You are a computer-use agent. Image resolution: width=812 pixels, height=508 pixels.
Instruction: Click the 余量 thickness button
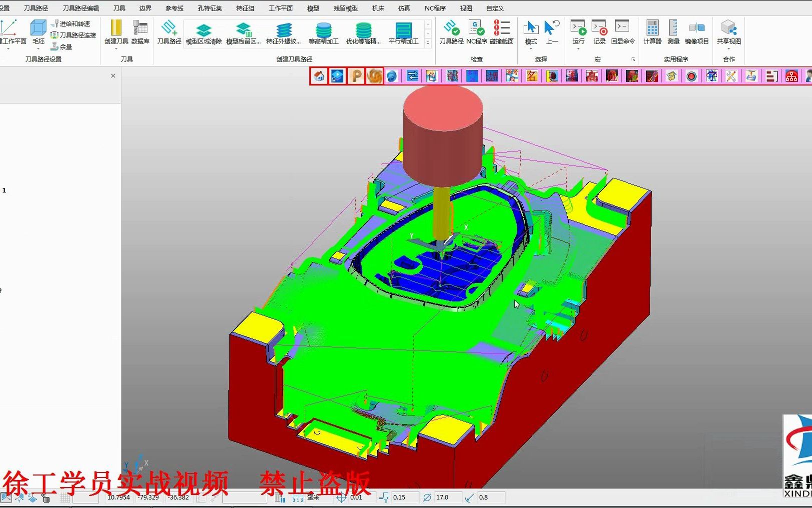[x=61, y=46]
